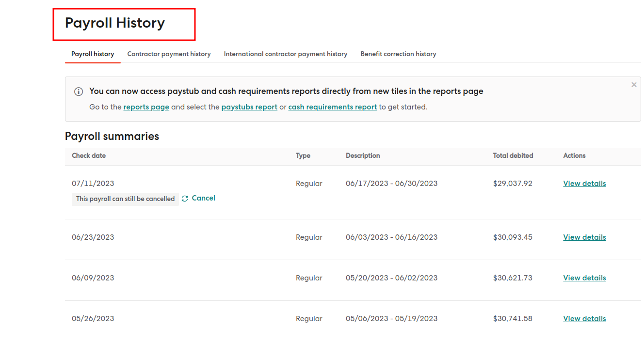This screenshot has width=644, height=340.
Task: Click the Payroll History page title
Action: (x=115, y=23)
